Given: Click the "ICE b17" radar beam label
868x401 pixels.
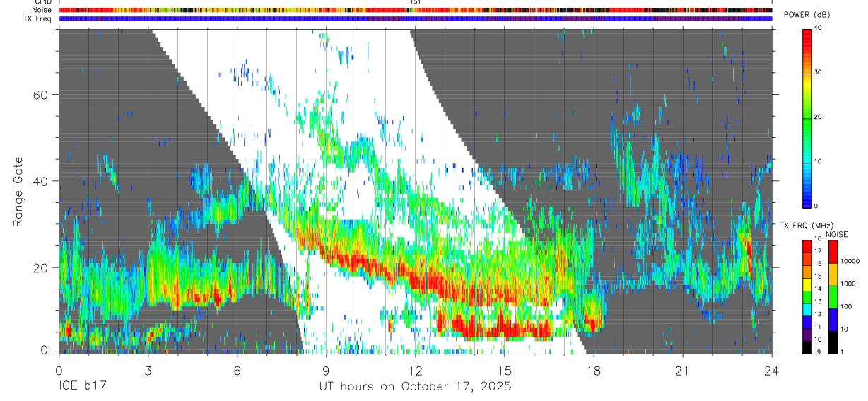Looking at the screenshot, I should coord(83,386).
